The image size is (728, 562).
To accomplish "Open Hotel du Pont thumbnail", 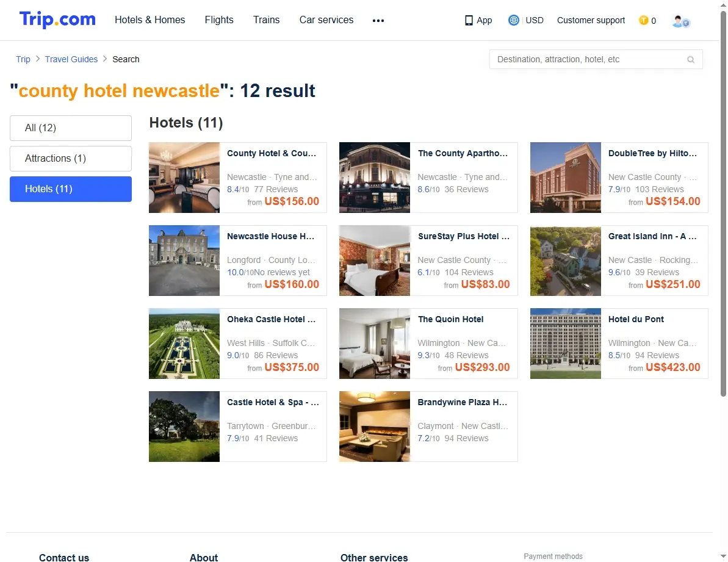I will 565,344.
